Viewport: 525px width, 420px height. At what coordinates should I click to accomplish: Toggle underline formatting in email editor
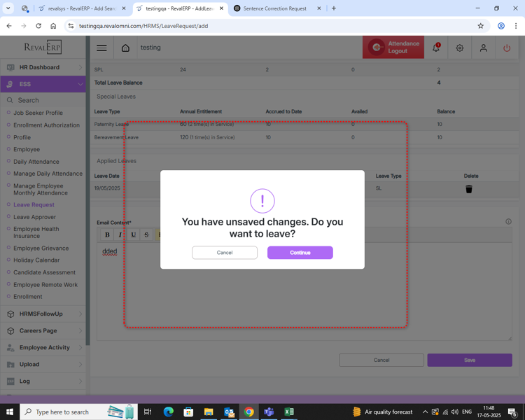pos(133,235)
